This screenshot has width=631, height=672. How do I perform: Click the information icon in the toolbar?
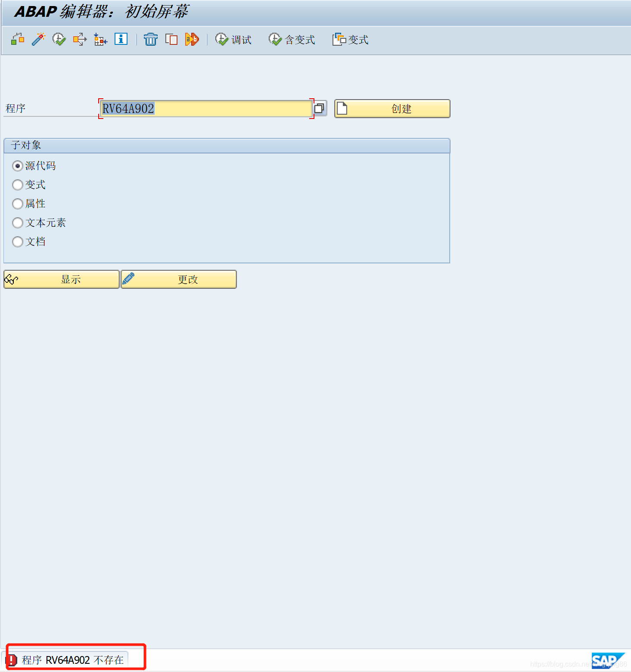(x=121, y=39)
